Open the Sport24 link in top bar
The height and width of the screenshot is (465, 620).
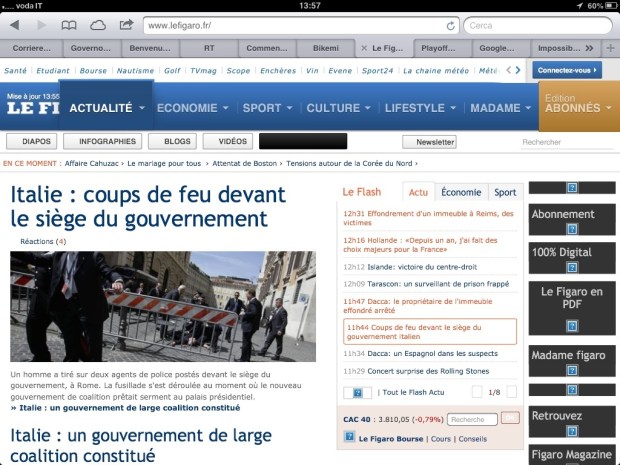click(x=377, y=70)
